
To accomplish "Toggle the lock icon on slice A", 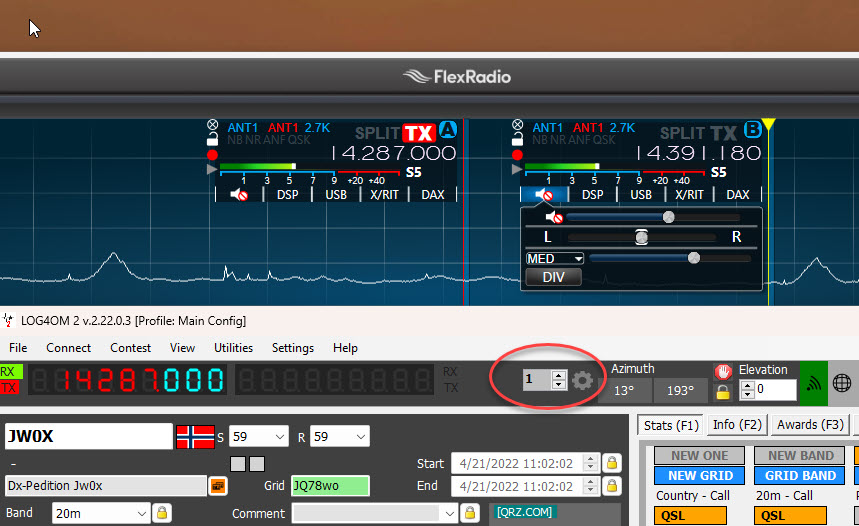I will point(213,140).
